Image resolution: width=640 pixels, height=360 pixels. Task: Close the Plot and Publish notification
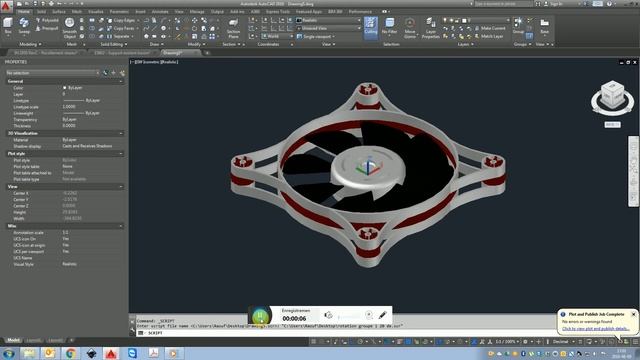tap(633, 314)
